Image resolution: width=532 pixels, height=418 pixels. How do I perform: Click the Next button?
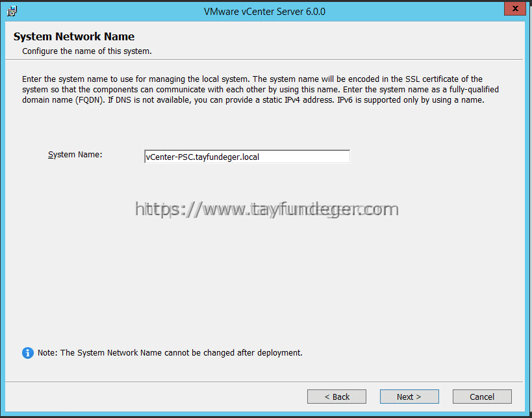pos(409,397)
